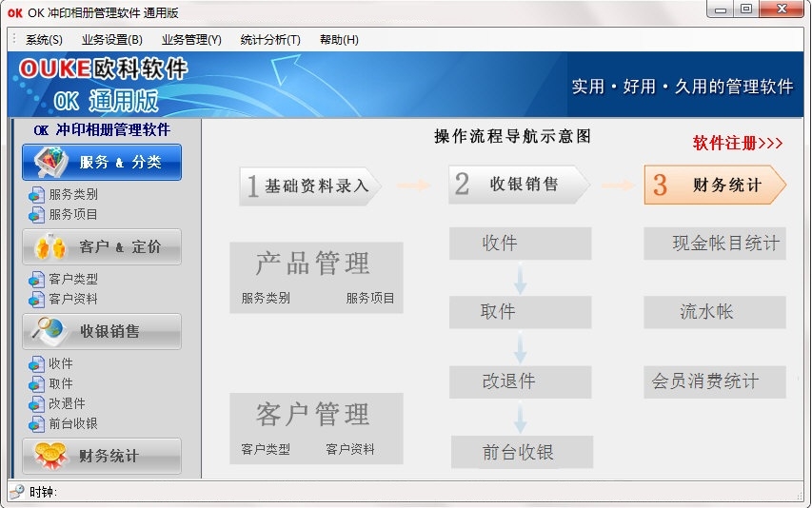Open 客户类型 in the sidebar list
The width and height of the screenshot is (812, 508).
pos(73,280)
